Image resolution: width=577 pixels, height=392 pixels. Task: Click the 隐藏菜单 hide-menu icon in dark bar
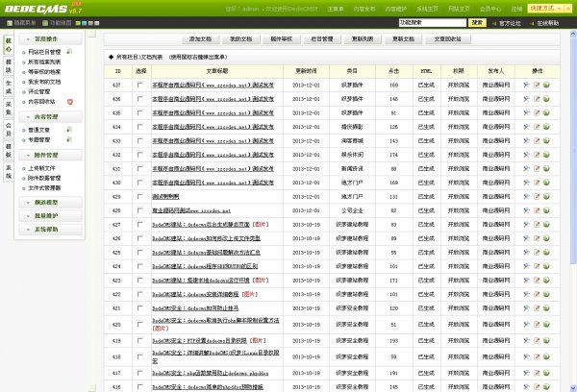[10, 23]
